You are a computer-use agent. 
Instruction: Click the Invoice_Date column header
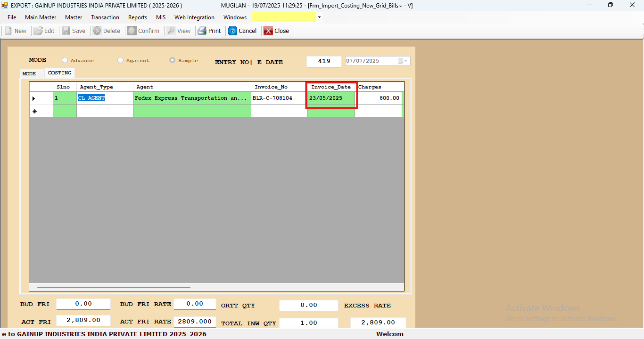(x=331, y=87)
